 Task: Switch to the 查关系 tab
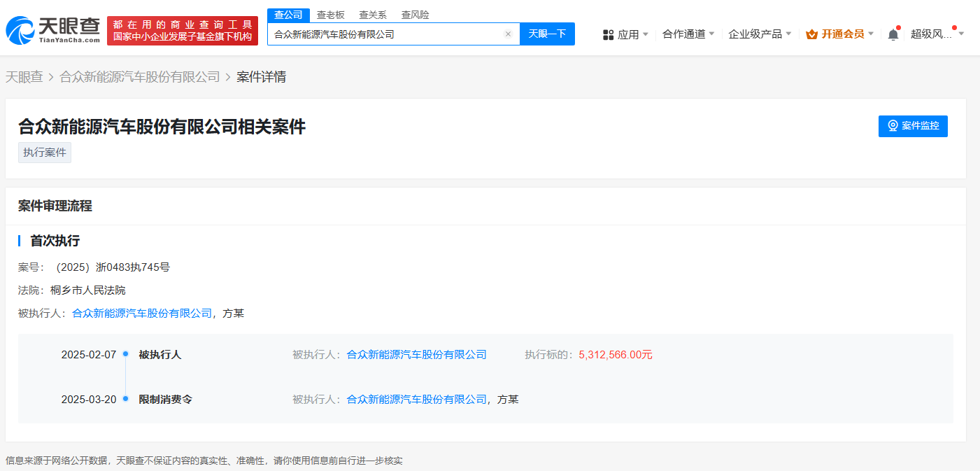373,15
